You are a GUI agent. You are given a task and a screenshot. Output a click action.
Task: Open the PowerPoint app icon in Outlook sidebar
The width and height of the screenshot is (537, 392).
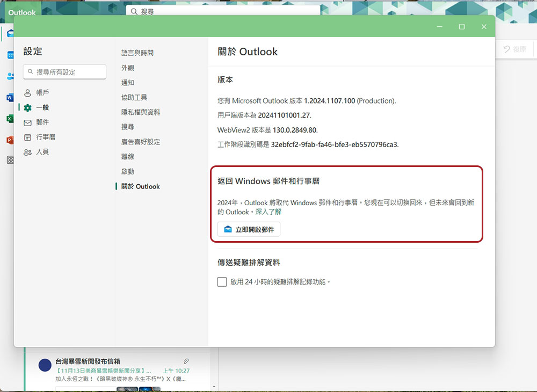tap(10, 140)
